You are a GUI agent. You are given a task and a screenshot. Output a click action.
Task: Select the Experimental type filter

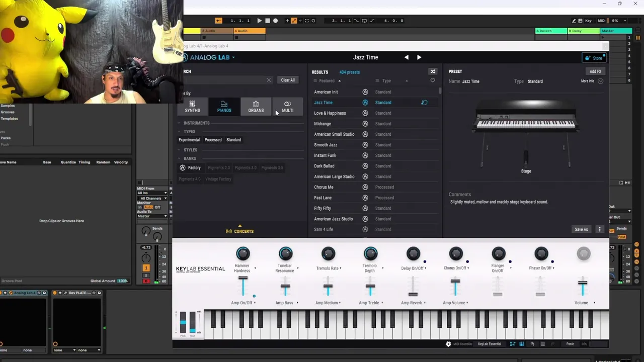[x=189, y=140]
